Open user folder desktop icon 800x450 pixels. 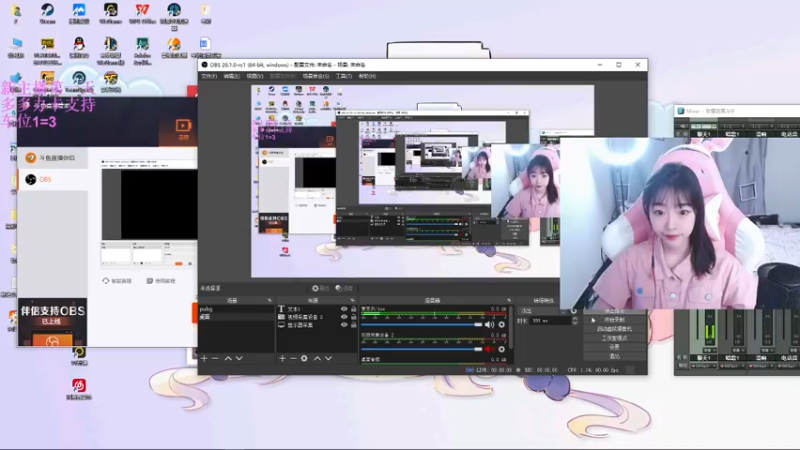pos(16,14)
